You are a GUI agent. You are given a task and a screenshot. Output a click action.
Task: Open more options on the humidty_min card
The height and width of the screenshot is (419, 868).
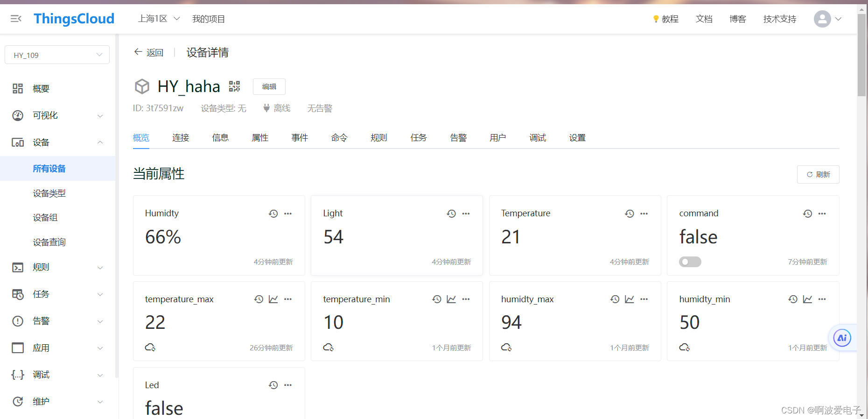[x=822, y=299]
